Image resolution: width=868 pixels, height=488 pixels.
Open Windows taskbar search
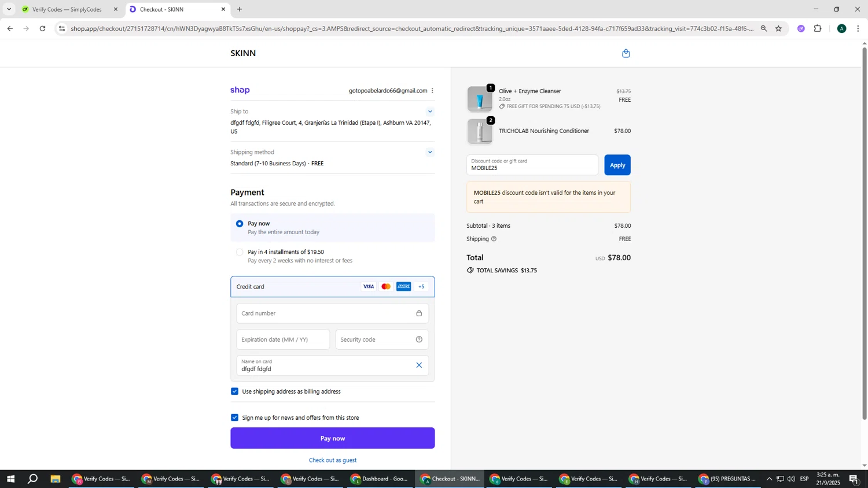pyautogui.click(x=33, y=479)
